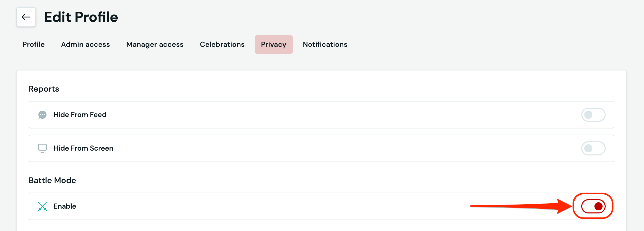Go to the Manager access tab
The width and height of the screenshot is (644, 231).
(155, 45)
